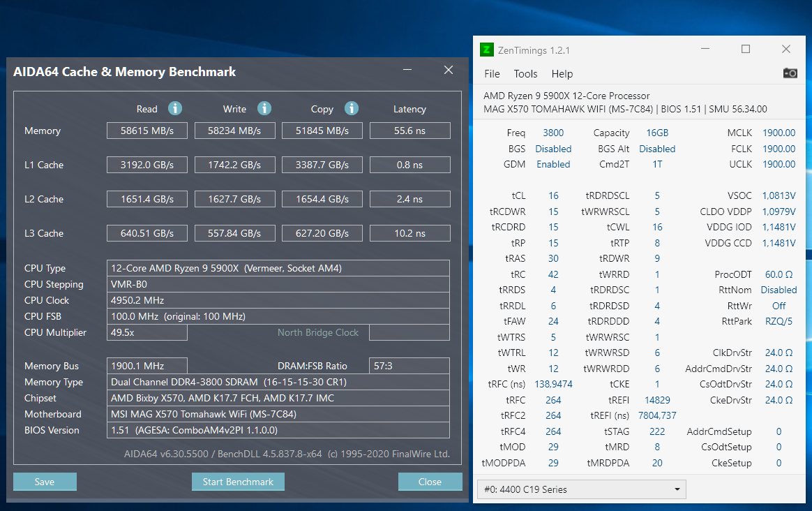The height and width of the screenshot is (511, 812).
Task: Click Freq value 3800 in ZenTimings
Action: pyautogui.click(x=553, y=133)
